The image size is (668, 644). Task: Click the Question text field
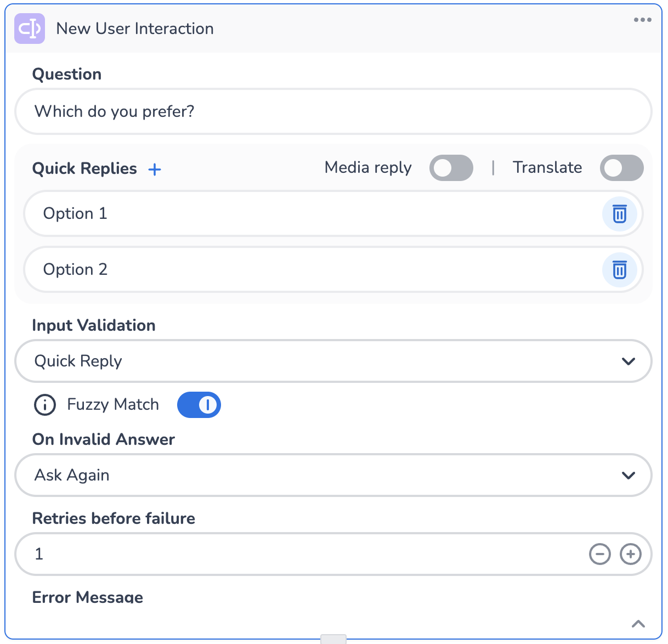click(x=333, y=112)
